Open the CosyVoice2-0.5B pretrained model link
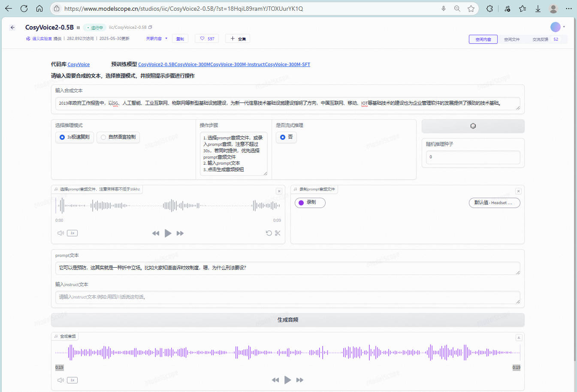Screen dimensions: 577x392 tap(156, 64)
